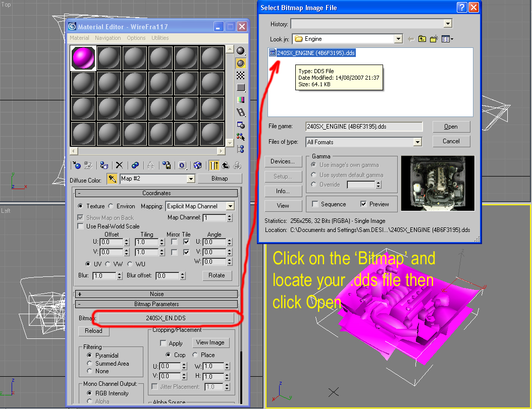Click sample slots vertical scrollbar down arrow
This screenshot has height=409, width=532.
coord(230,143)
